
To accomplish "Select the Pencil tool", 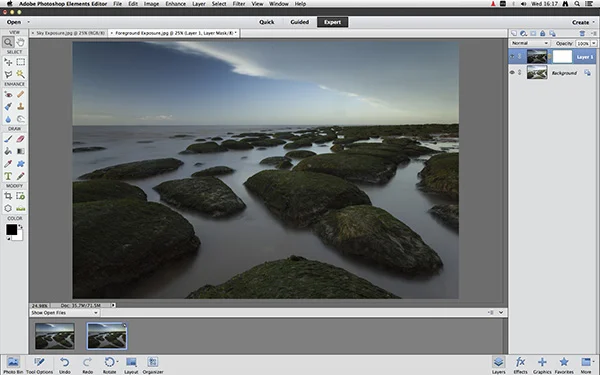I will point(21,176).
